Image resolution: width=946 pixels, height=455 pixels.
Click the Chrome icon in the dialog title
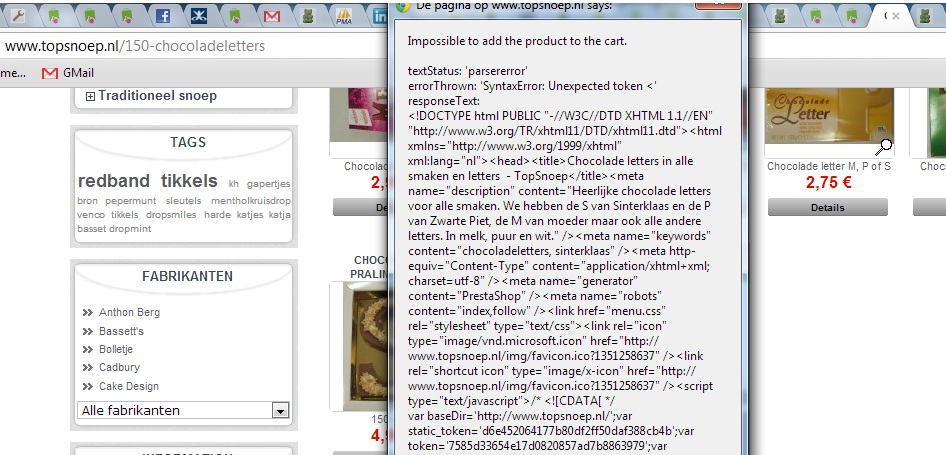(x=404, y=5)
